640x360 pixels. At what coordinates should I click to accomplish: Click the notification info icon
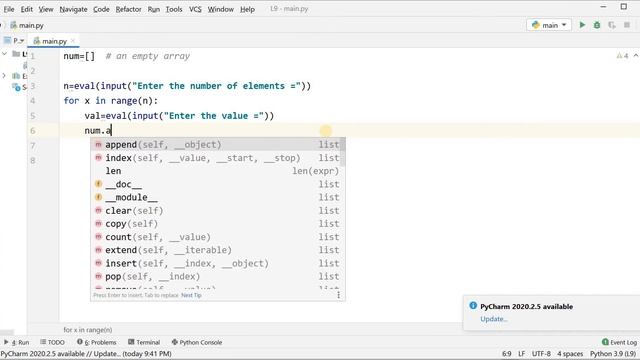(x=473, y=305)
